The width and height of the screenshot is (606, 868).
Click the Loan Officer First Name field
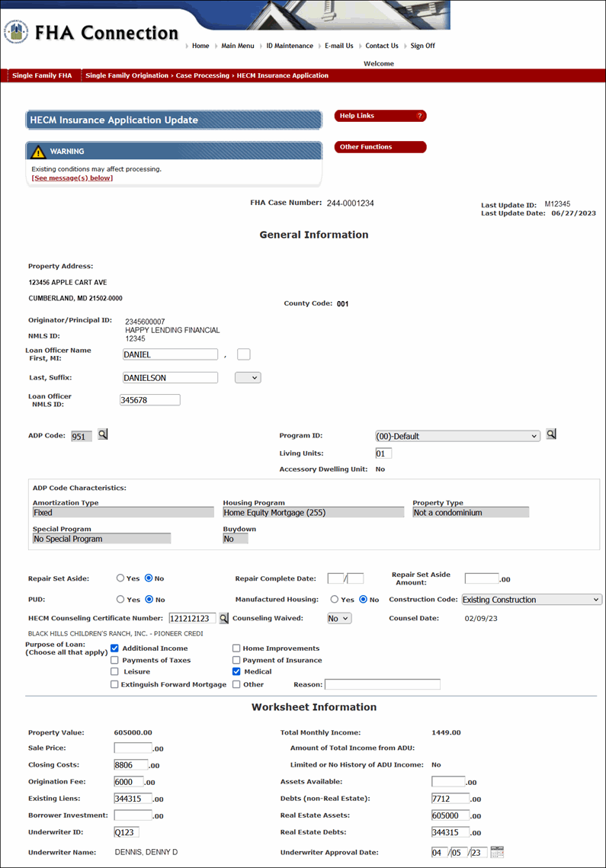tap(170, 354)
